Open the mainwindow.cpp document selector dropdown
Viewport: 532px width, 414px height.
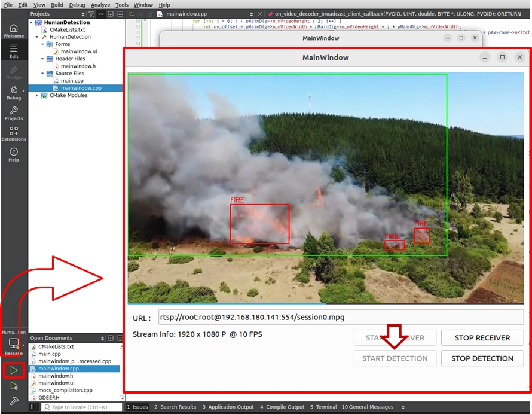pyautogui.click(x=252, y=14)
